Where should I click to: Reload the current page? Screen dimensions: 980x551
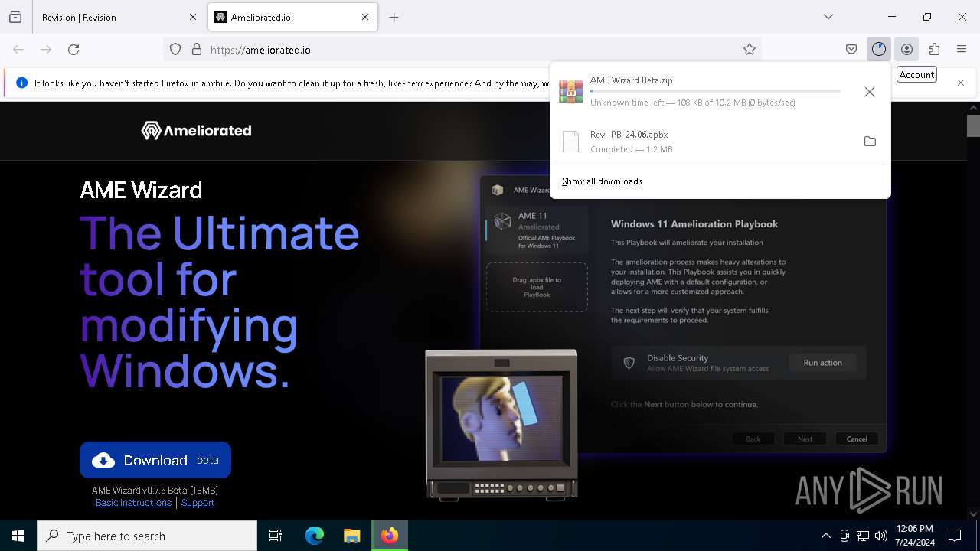(73, 49)
